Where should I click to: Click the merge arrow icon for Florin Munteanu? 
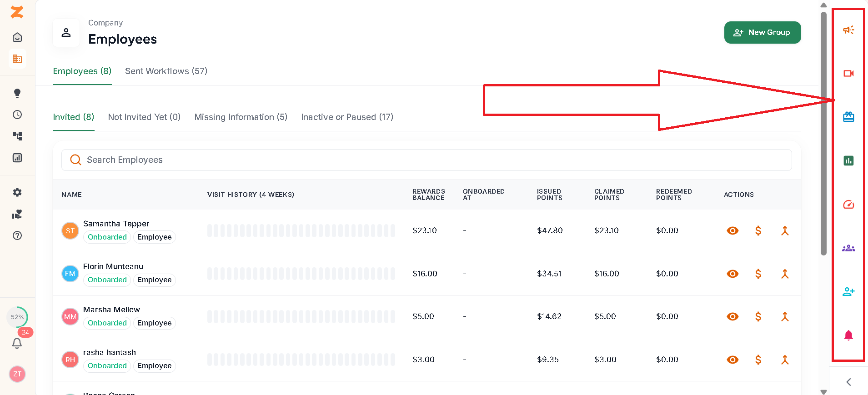click(x=785, y=274)
